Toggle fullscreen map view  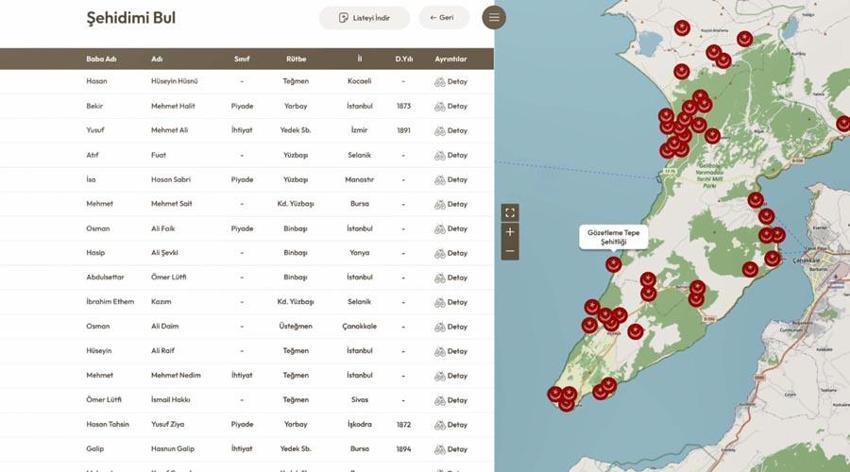tap(510, 212)
